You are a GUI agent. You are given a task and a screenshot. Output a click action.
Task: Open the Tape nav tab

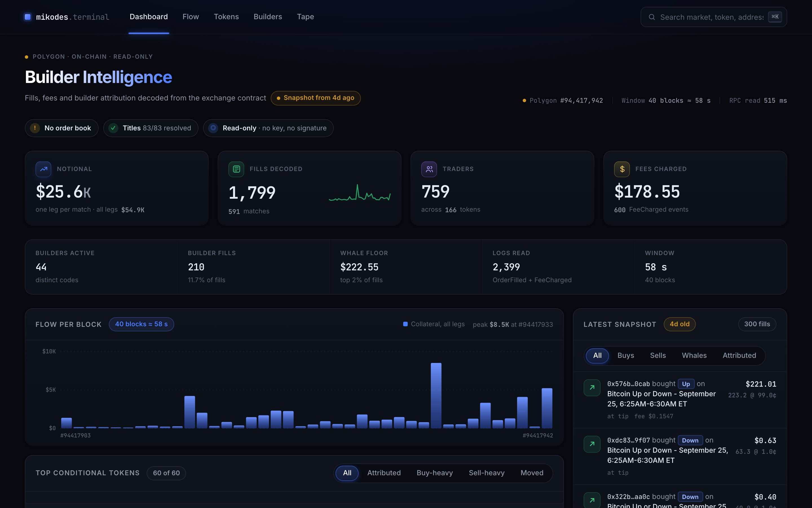305,17
